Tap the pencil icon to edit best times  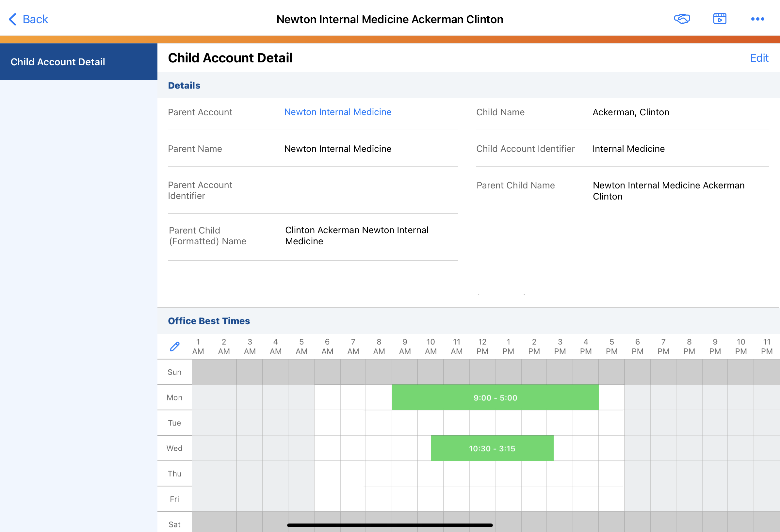tap(174, 347)
